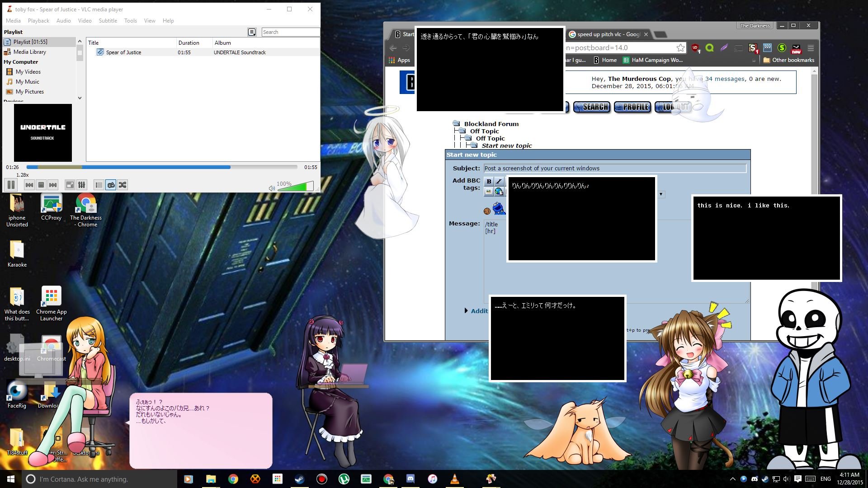
Task: Insert image BBC tag in forum editor
Action: pyautogui.click(x=489, y=192)
